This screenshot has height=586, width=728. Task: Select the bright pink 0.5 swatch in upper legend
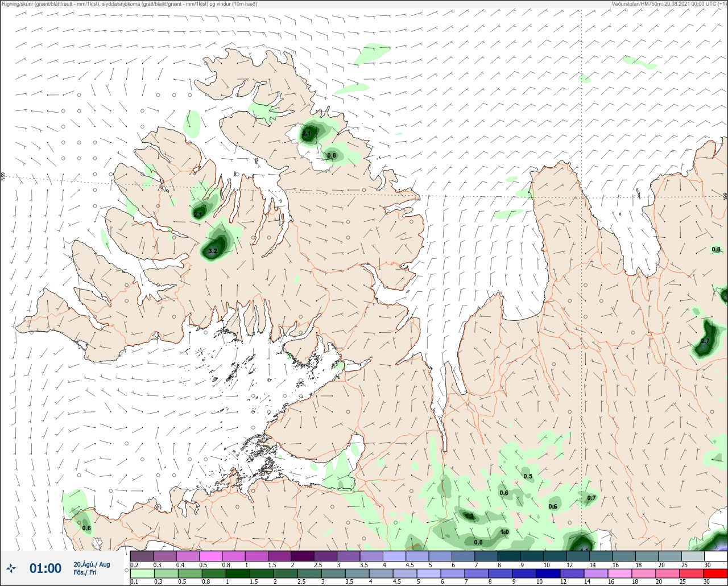point(210,556)
